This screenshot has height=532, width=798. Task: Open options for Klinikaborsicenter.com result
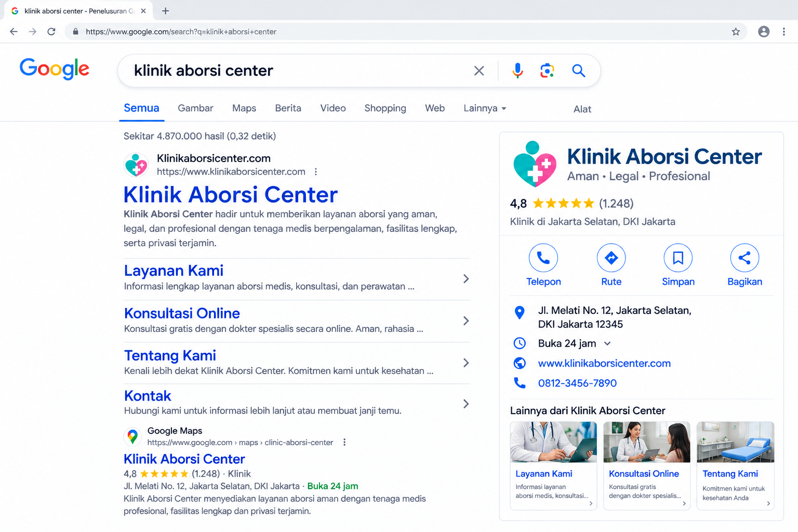(316, 172)
